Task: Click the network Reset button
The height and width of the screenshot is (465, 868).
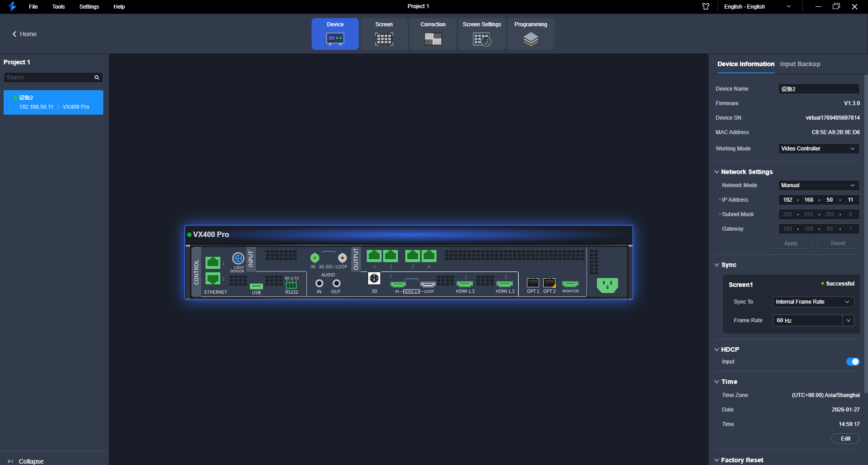Action: (838, 243)
